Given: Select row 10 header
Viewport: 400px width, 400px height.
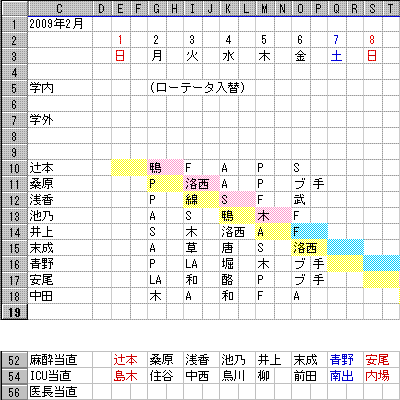Looking at the screenshot, I should (x=14, y=168).
